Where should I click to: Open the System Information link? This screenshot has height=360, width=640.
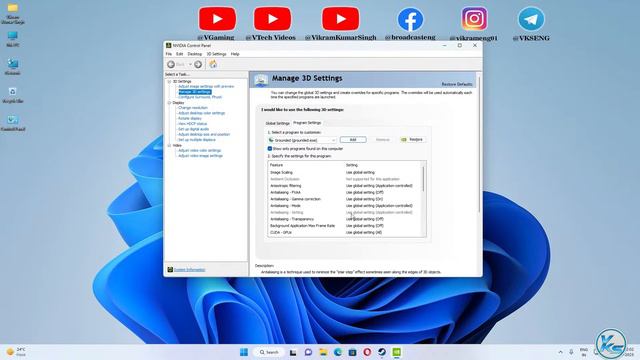(x=189, y=270)
